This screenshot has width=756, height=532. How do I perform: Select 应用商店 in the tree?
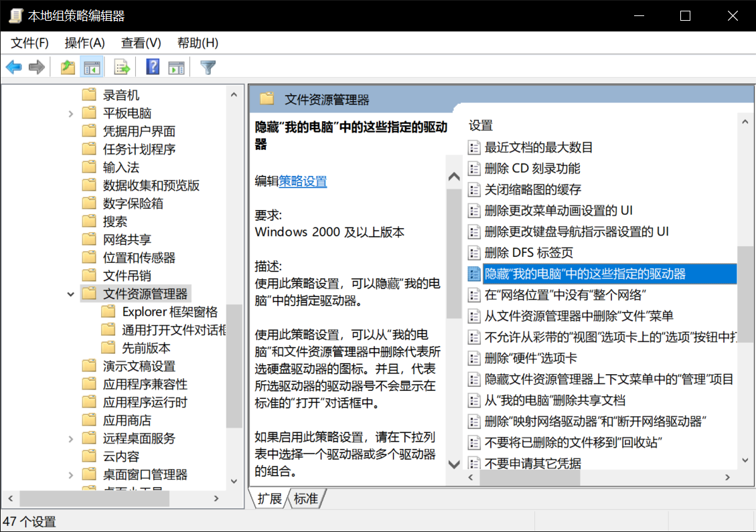pos(127,421)
